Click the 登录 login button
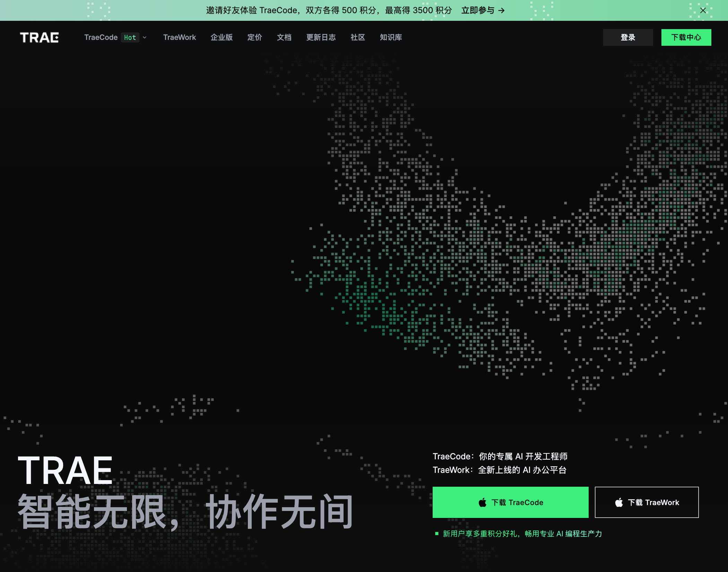 tap(628, 37)
